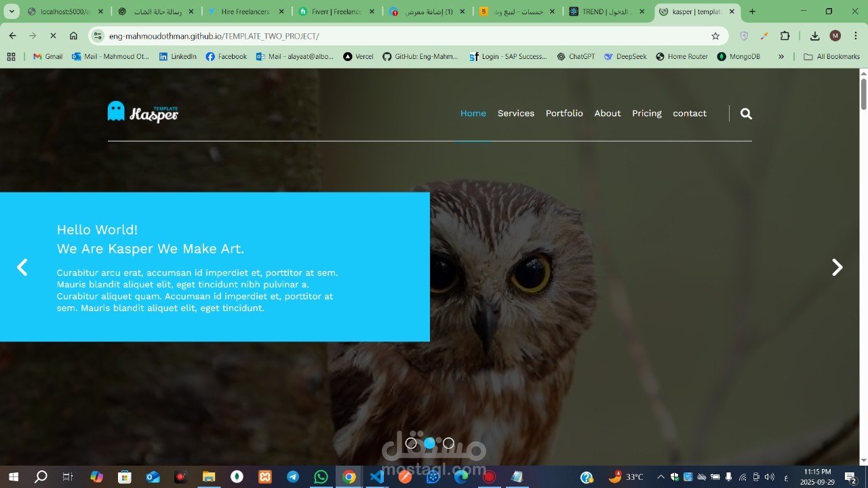
Task: Open the ChatGPT bookmark
Action: [576, 57]
